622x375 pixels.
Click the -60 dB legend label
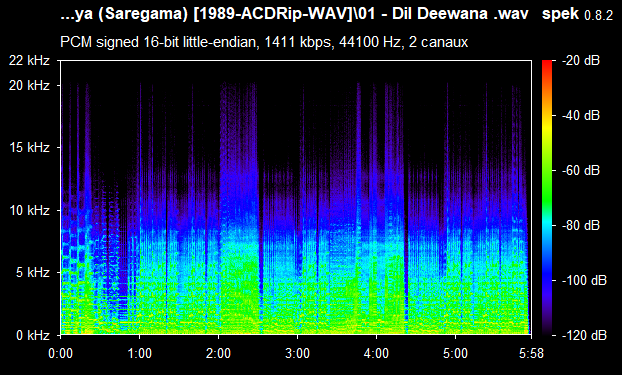581,171
